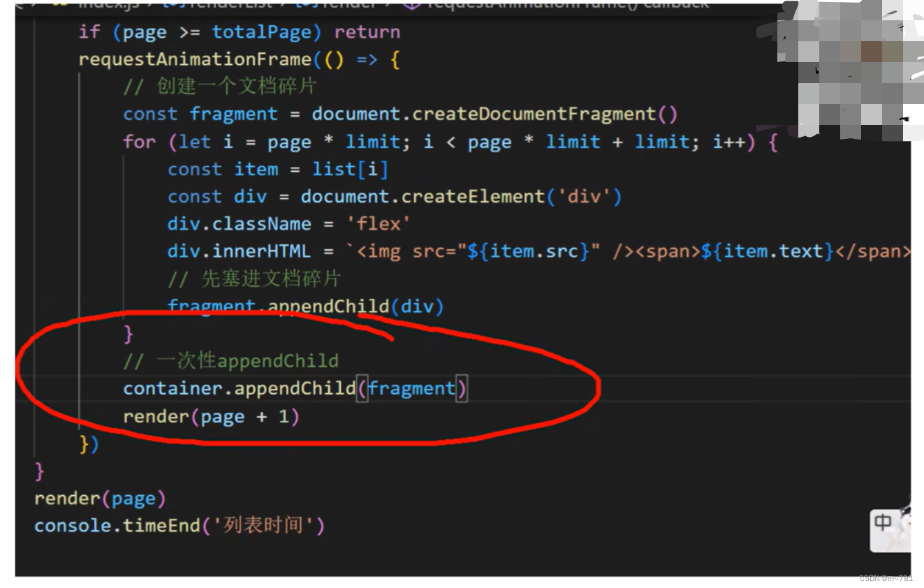Click fragment in the const fragment declaration
Viewport: 924px width, 588px height.
[234, 115]
